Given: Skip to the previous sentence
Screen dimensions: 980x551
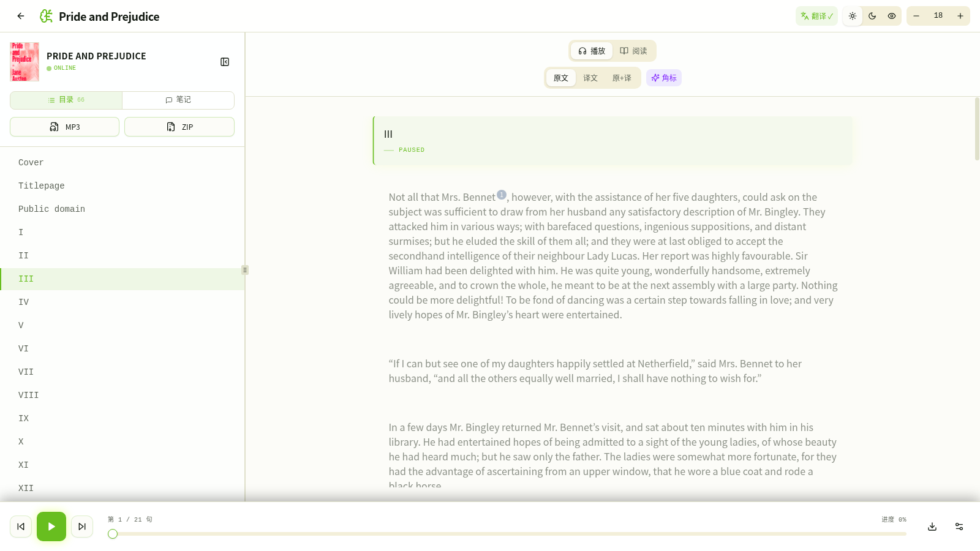Looking at the screenshot, I should (x=21, y=527).
